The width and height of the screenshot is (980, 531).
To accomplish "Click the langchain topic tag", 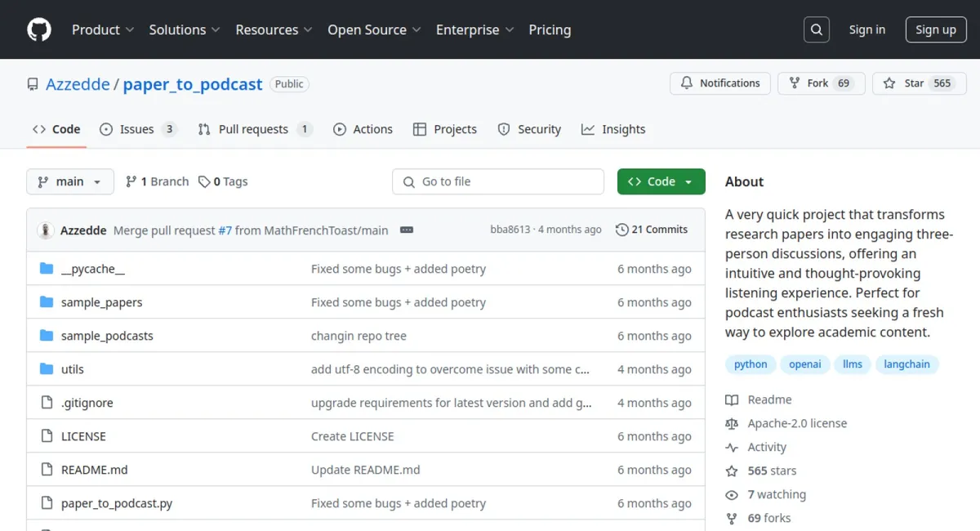I will pyautogui.click(x=907, y=364).
